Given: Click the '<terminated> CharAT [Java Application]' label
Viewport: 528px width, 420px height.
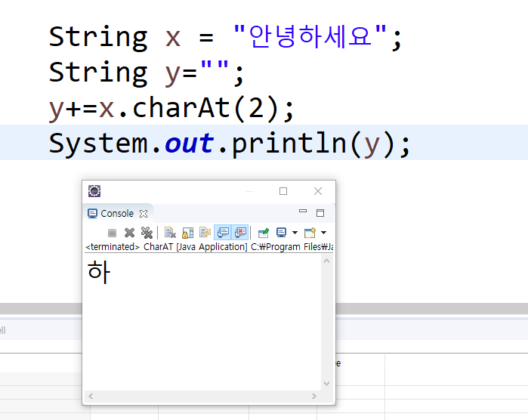Looking at the screenshot, I should tap(166, 247).
